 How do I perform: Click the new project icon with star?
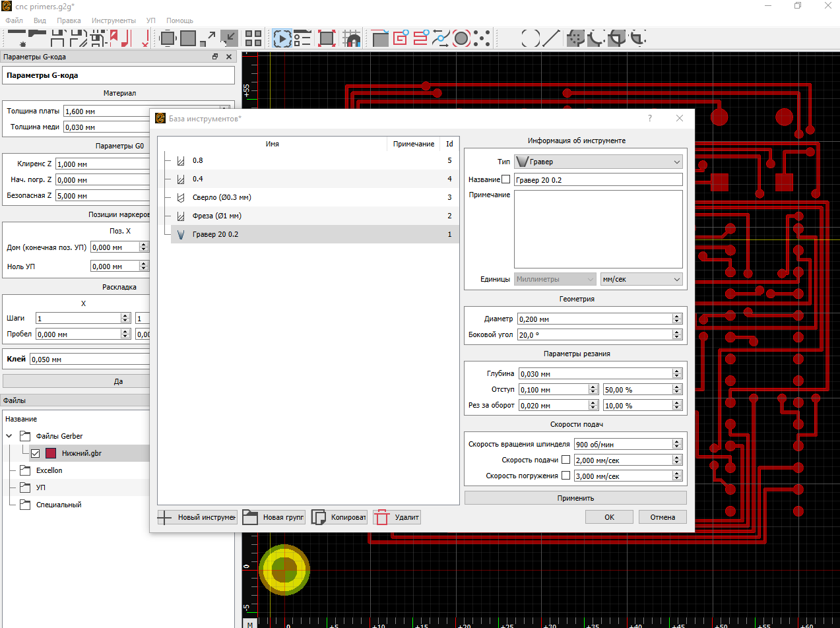click(x=16, y=38)
